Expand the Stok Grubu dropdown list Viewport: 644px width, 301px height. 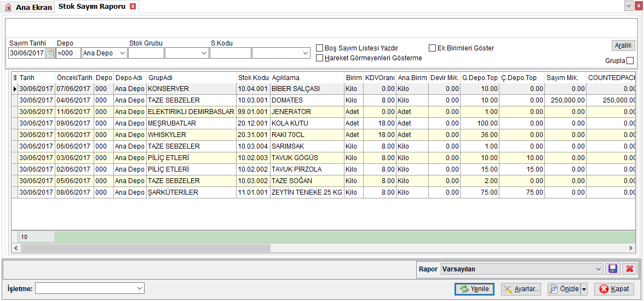click(204, 53)
